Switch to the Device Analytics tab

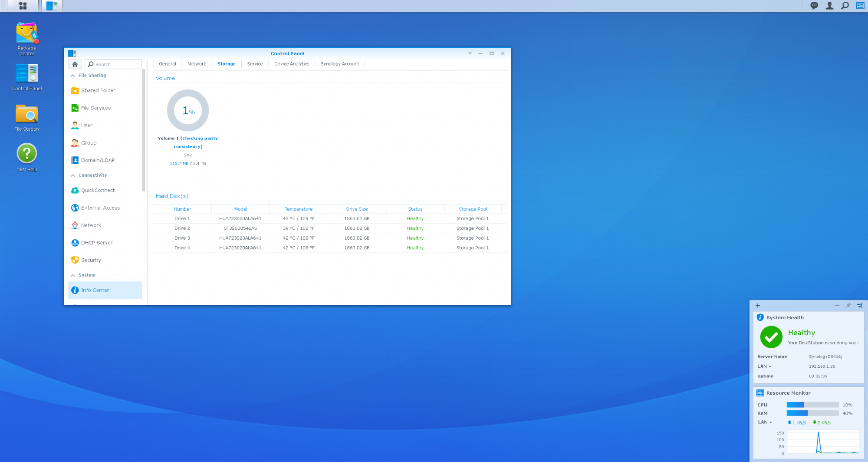click(x=292, y=64)
